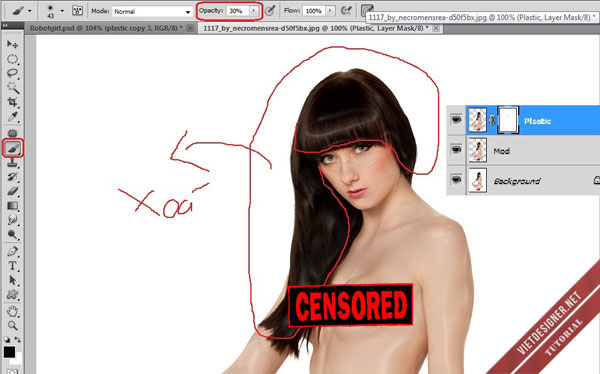Hide the Mod layer
The height and width of the screenshot is (374, 600).
(456, 150)
